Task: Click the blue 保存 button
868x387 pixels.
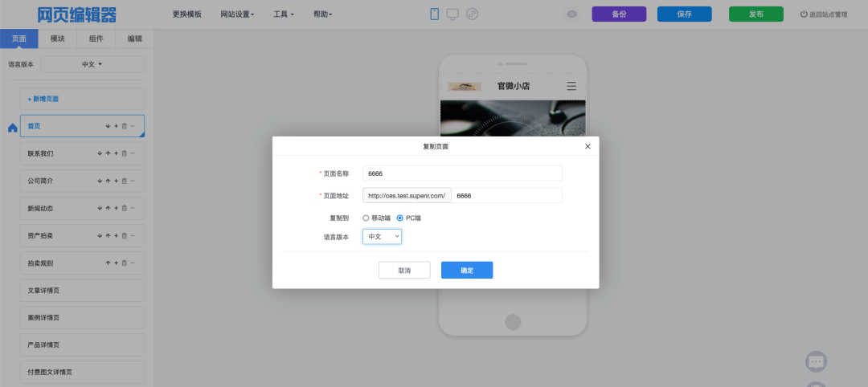Action: tap(684, 14)
